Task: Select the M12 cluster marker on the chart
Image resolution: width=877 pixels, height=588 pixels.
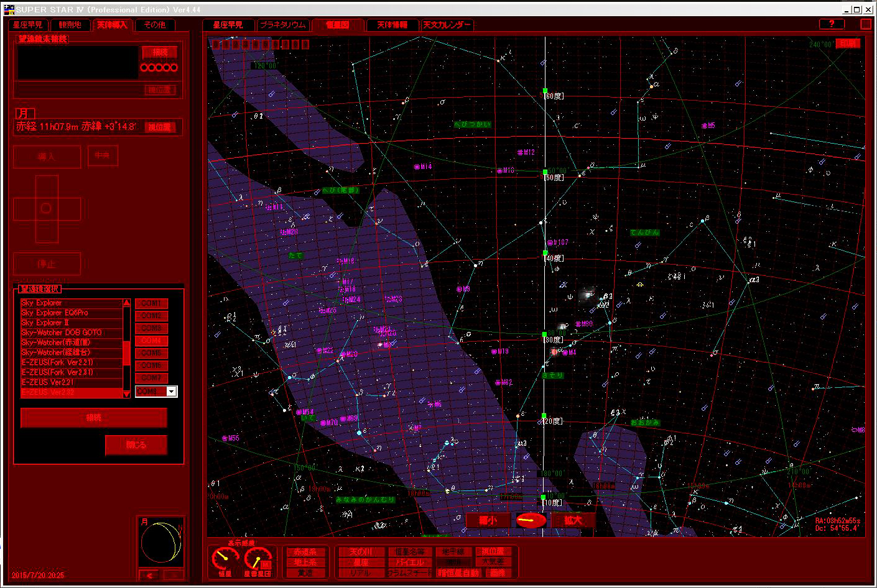Action: tap(526, 152)
